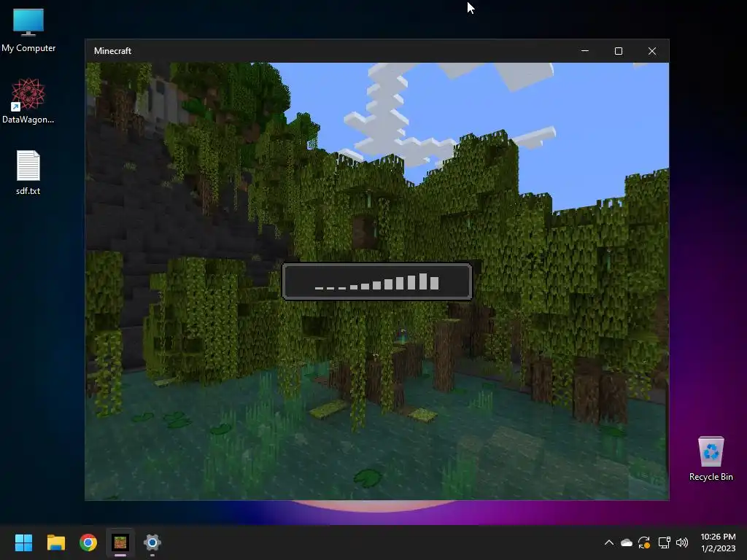Click the OneDrive cloud tray icon

point(627,542)
